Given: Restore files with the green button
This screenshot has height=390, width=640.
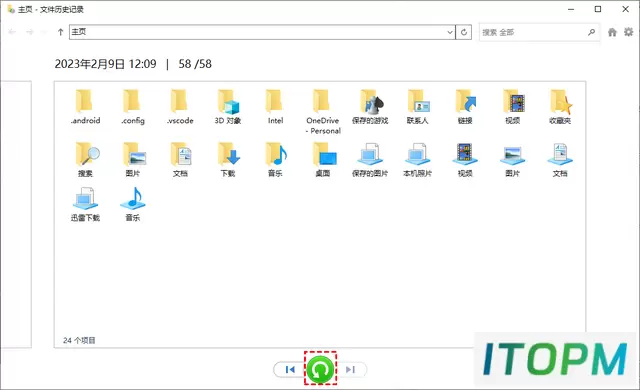Looking at the screenshot, I should [320, 369].
